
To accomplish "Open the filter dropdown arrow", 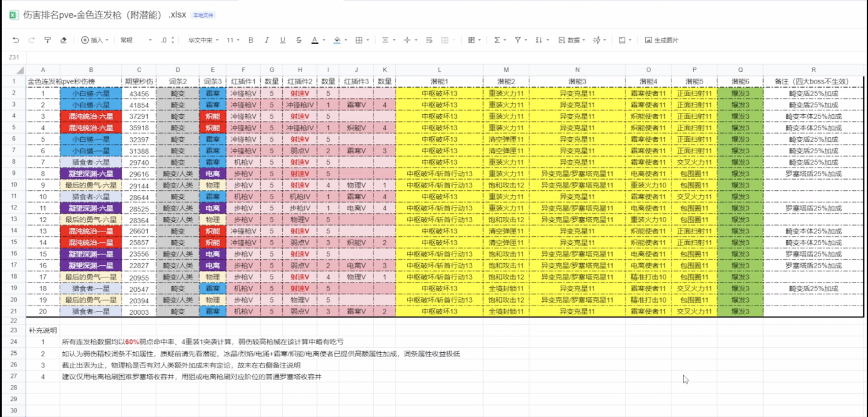I will pos(526,40).
